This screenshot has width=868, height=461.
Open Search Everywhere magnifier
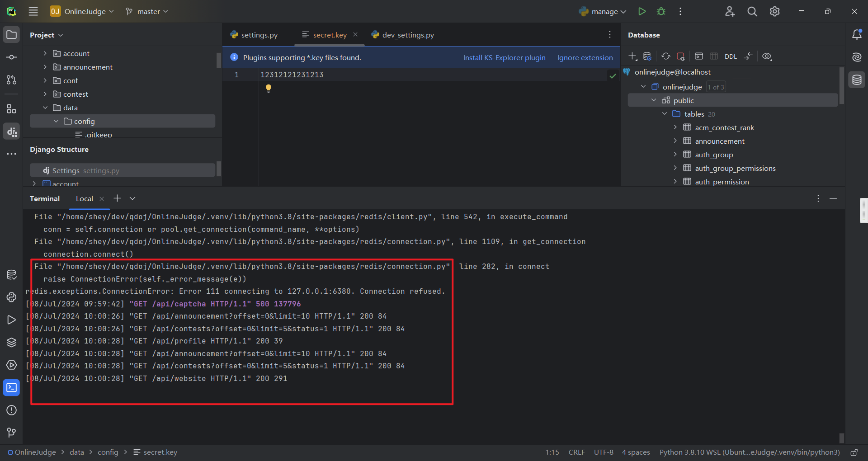752,11
